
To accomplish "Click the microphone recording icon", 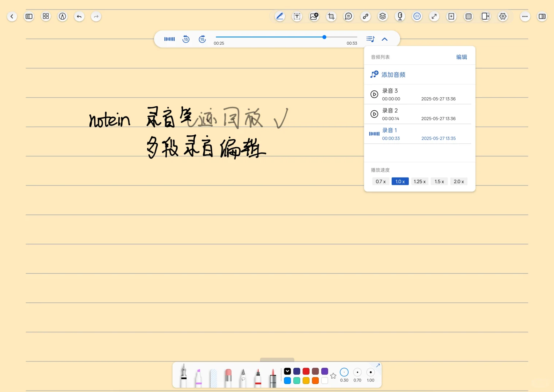I will coord(400,16).
